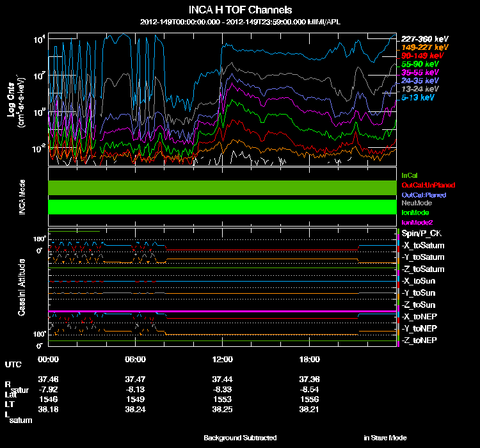Viewport: 480px width, 448px height.
Task: Click the 'in Stare Mode' footer note
Action: click(x=385, y=438)
